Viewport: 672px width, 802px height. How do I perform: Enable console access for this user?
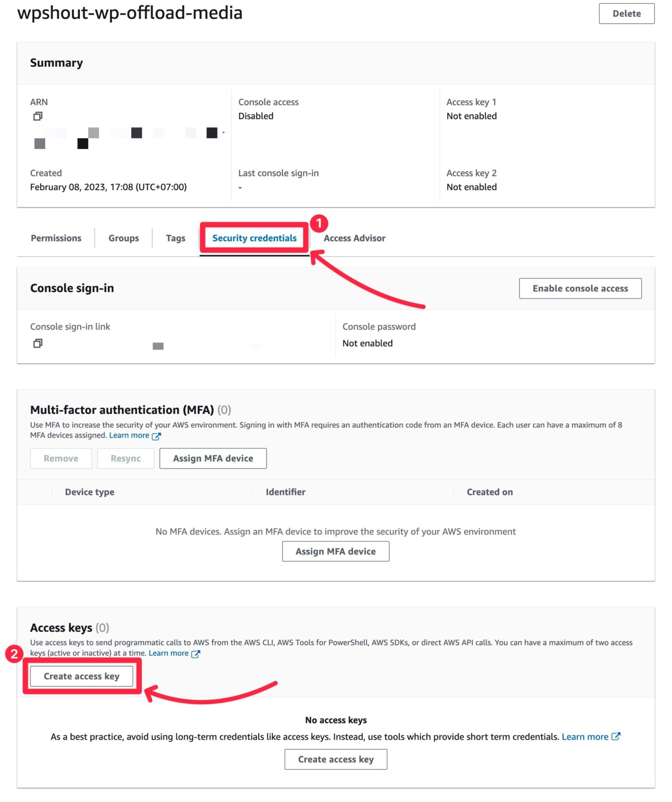click(x=580, y=288)
